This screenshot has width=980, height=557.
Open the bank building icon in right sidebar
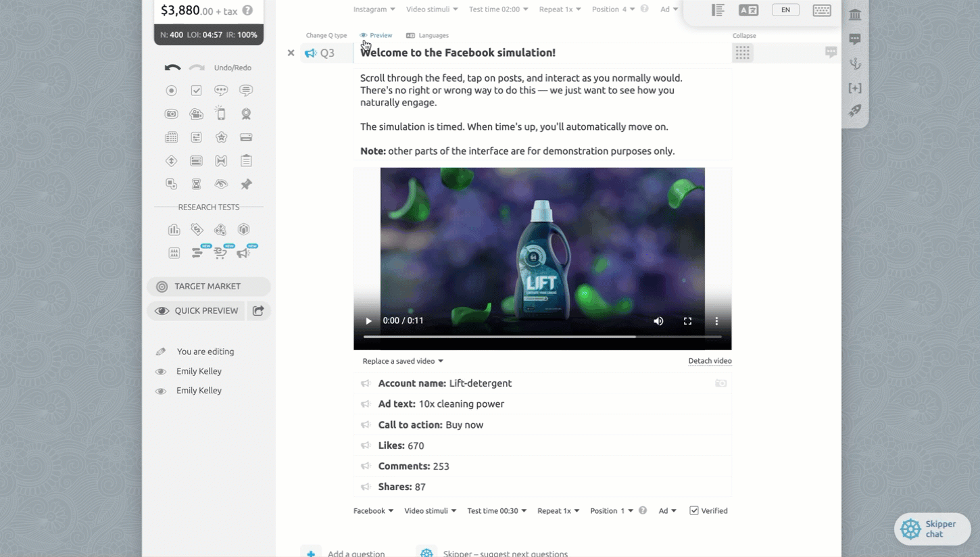[855, 14]
